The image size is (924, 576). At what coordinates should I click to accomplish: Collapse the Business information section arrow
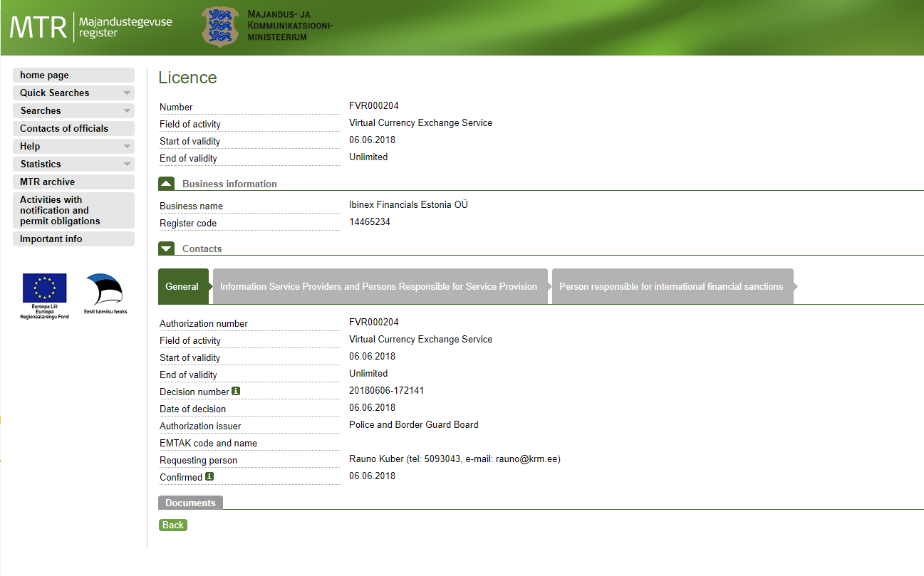pyautogui.click(x=166, y=184)
